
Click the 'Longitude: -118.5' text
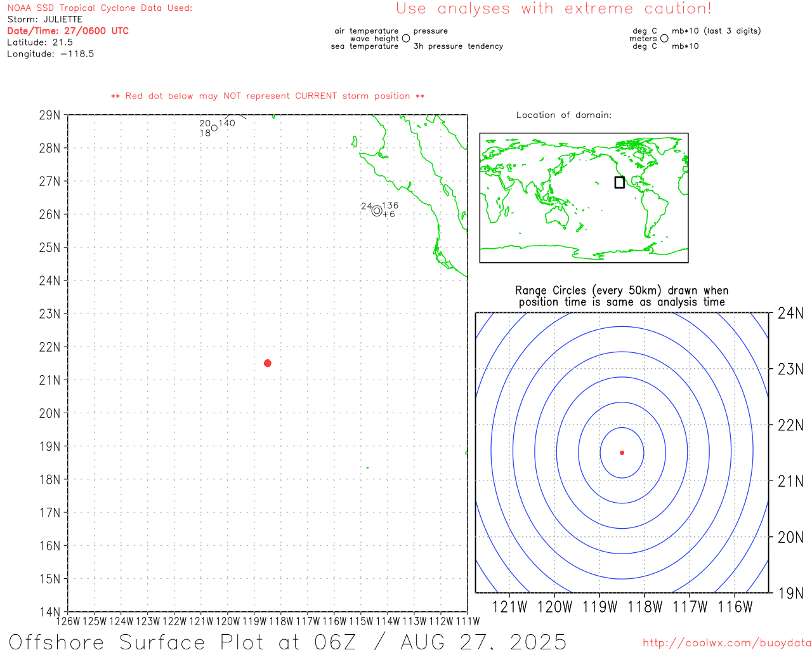pos(51,54)
